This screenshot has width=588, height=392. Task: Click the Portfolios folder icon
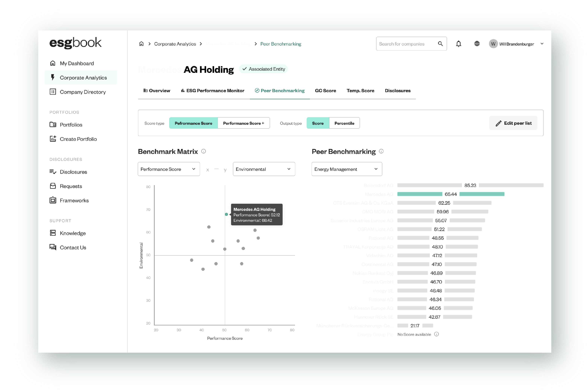pos(53,125)
